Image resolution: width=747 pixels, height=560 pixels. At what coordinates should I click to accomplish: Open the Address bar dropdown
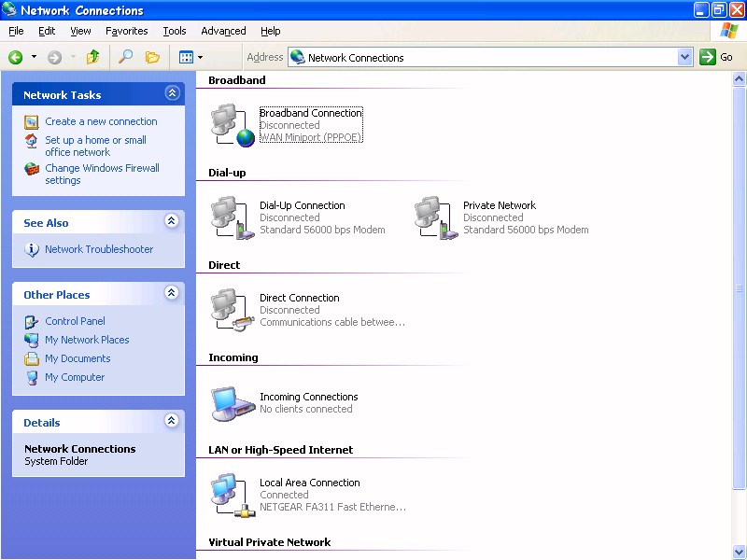pos(686,57)
